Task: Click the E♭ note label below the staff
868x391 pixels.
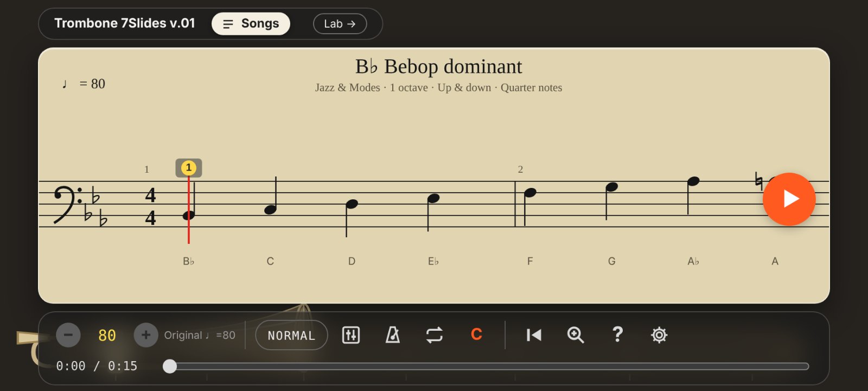Action: pos(433,261)
